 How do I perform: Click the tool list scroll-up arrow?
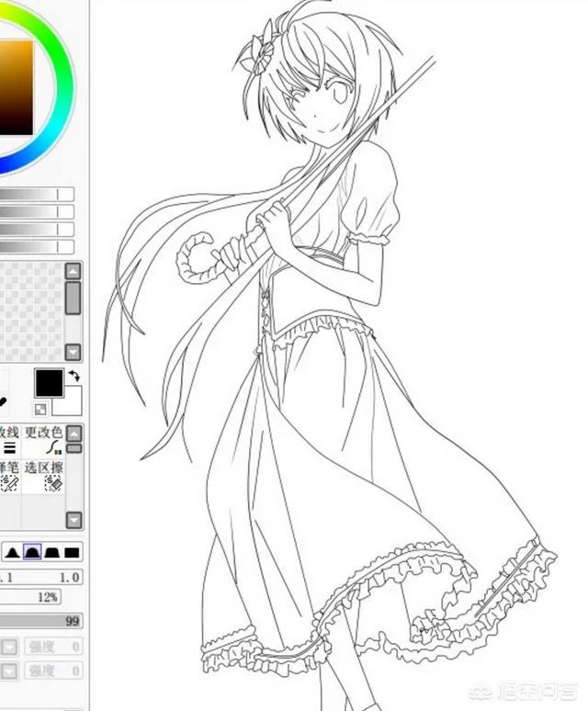tap(74, 434)
